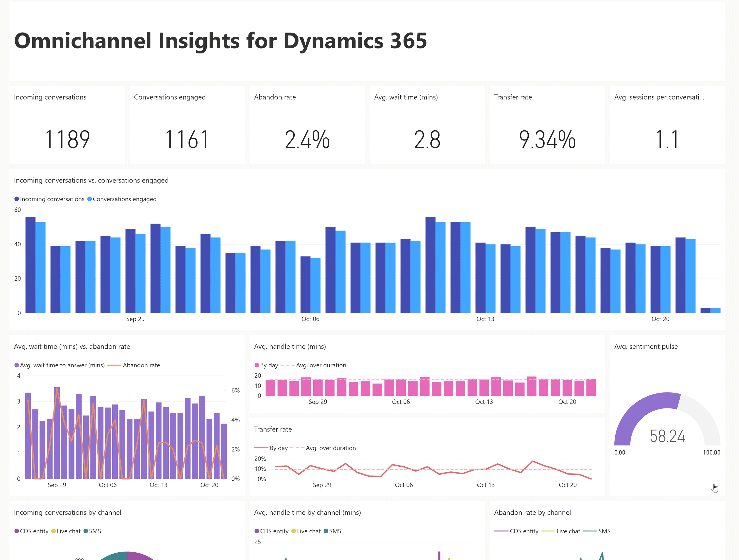
Task: Click the Incoming conversations by channel title
Action: click(x=67, y=512)
